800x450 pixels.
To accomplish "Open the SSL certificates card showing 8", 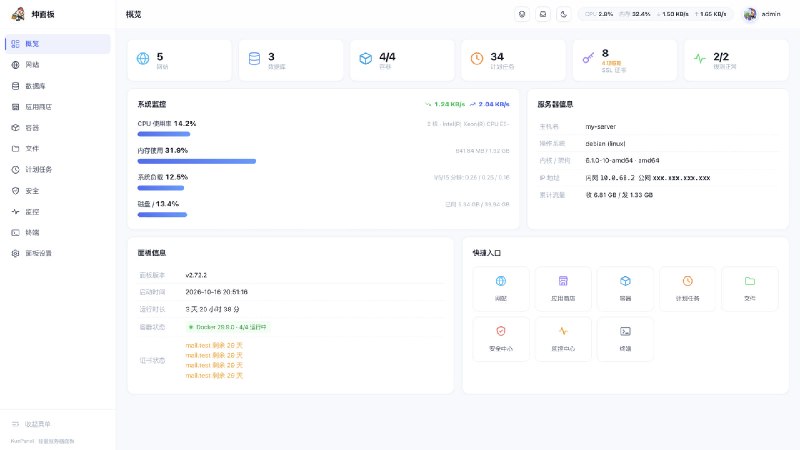I will tap(625, 60).
